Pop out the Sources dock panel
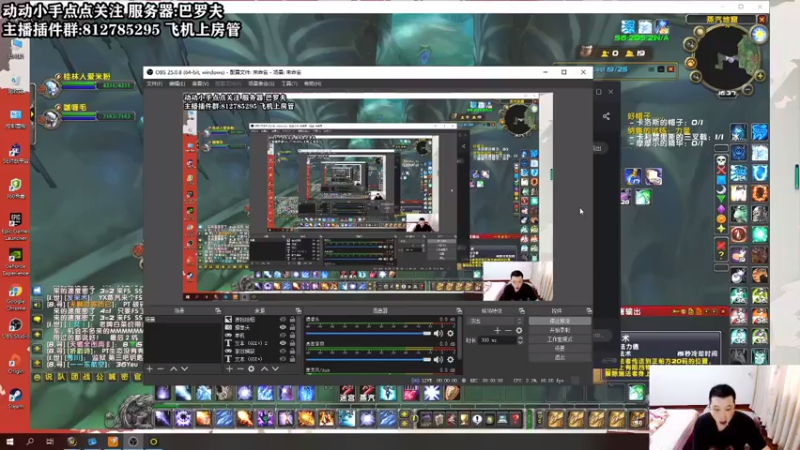This screenshot has width=800, height=450. (298, 310)
